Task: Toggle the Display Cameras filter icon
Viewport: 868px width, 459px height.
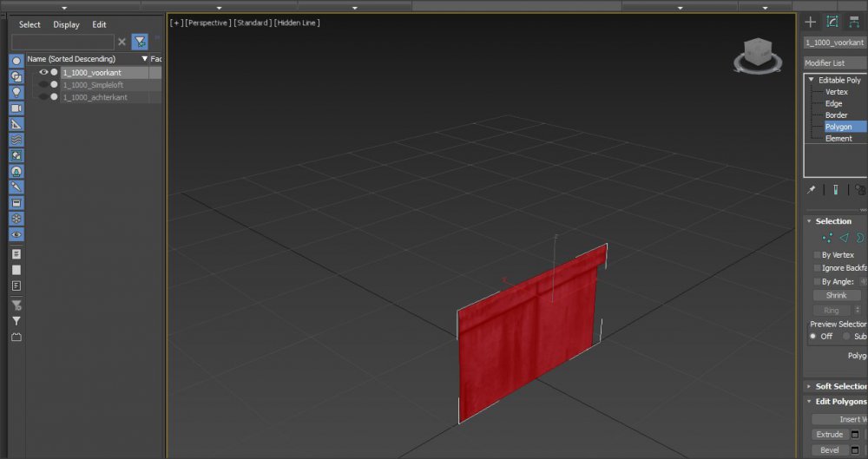Action: tap(16, 108)
